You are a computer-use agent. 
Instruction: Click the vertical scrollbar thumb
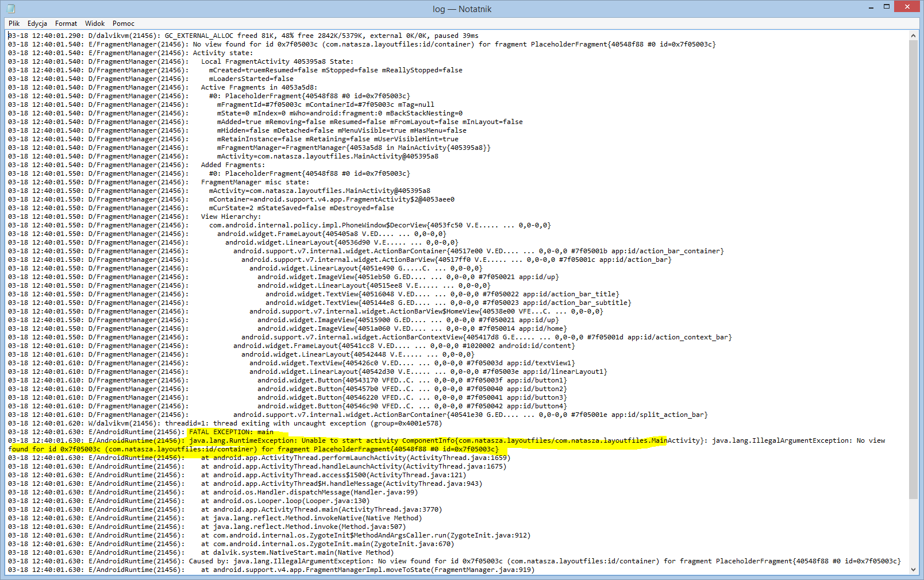(914, 270)
